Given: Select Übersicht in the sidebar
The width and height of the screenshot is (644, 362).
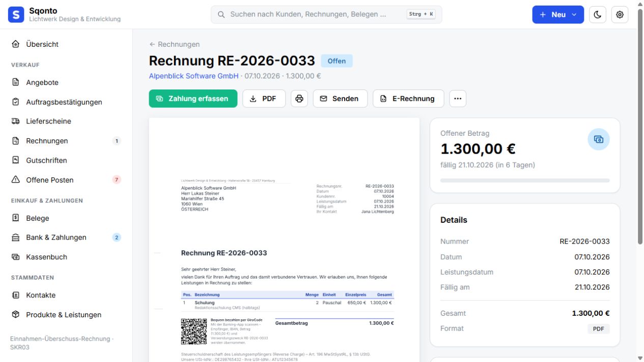Looking at the screenshot, I should 66,44.
